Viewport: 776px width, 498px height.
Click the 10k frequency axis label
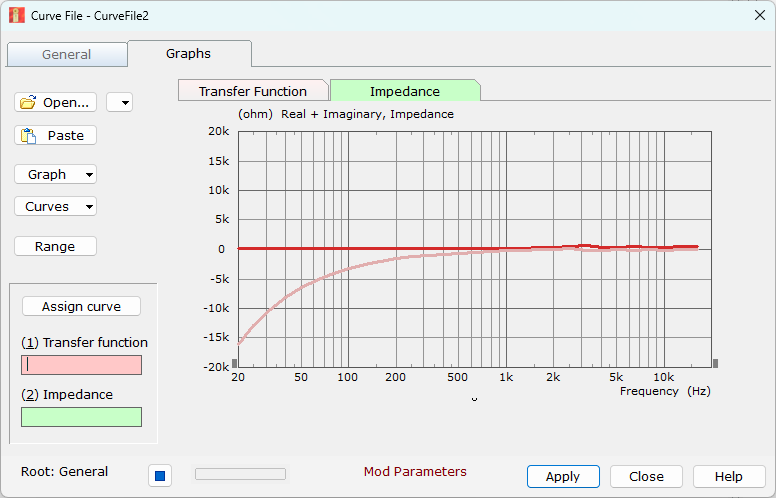point(664,377)
